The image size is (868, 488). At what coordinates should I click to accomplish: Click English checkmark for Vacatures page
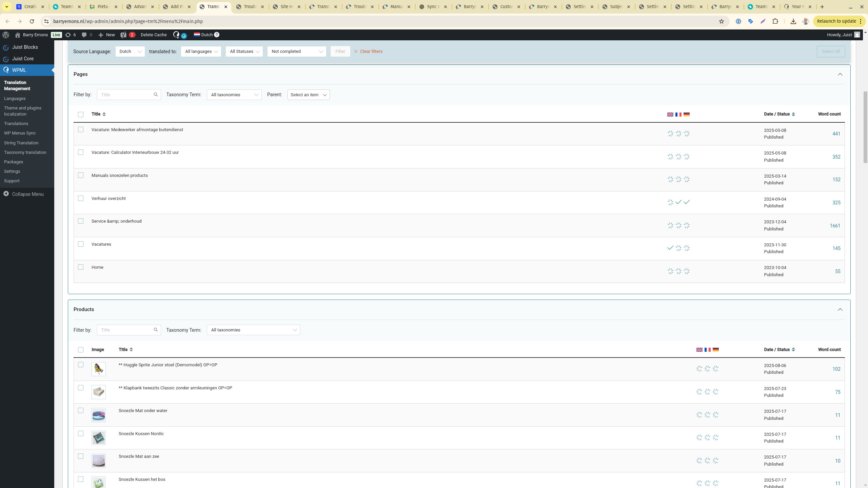(670, 248)
